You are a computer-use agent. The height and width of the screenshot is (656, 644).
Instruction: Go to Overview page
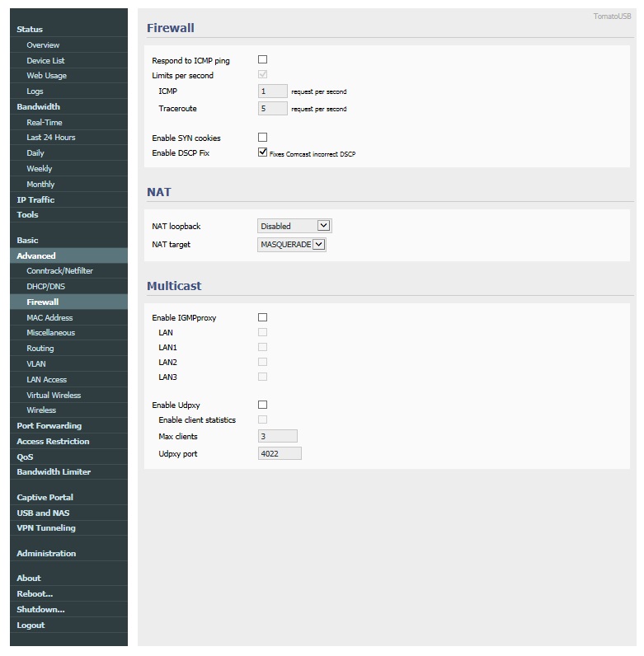click(x=69, y=45)
